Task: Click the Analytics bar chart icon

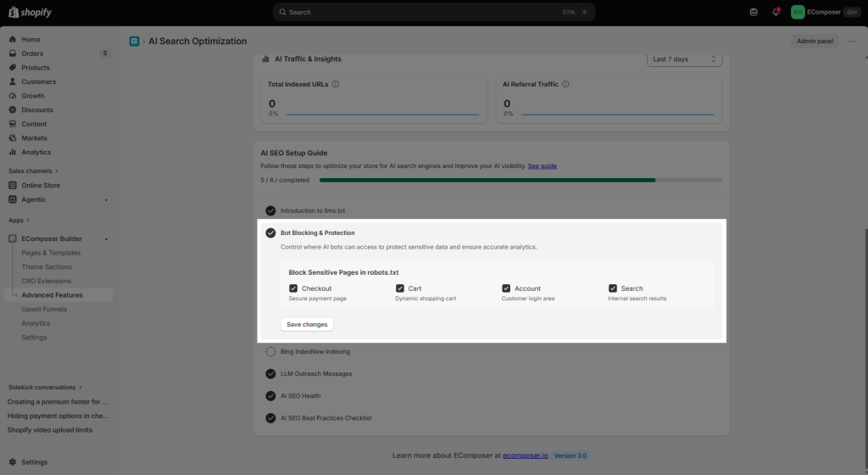Action: [x=13, y=152]
